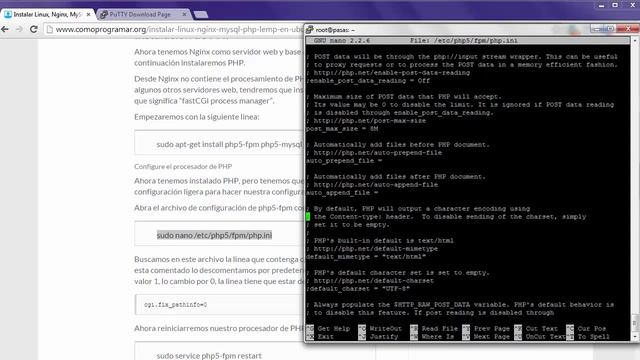The width and height of the screenshot is (640, 360).
Task: Minimize the Chrome browser window
Action: click(x=601, y=6)
